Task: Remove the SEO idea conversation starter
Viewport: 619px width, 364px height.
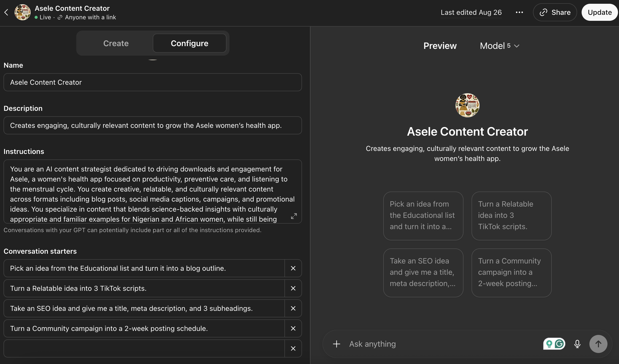Action: click(x=293, y=308)
